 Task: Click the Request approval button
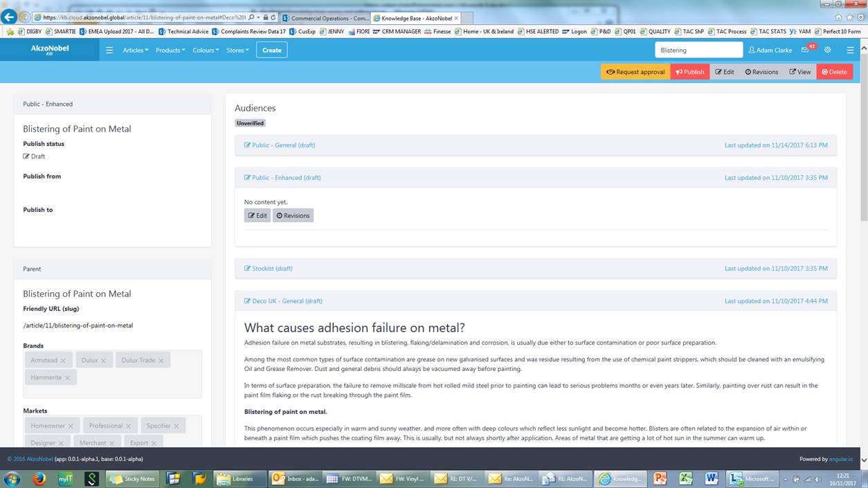coord(635,71)
